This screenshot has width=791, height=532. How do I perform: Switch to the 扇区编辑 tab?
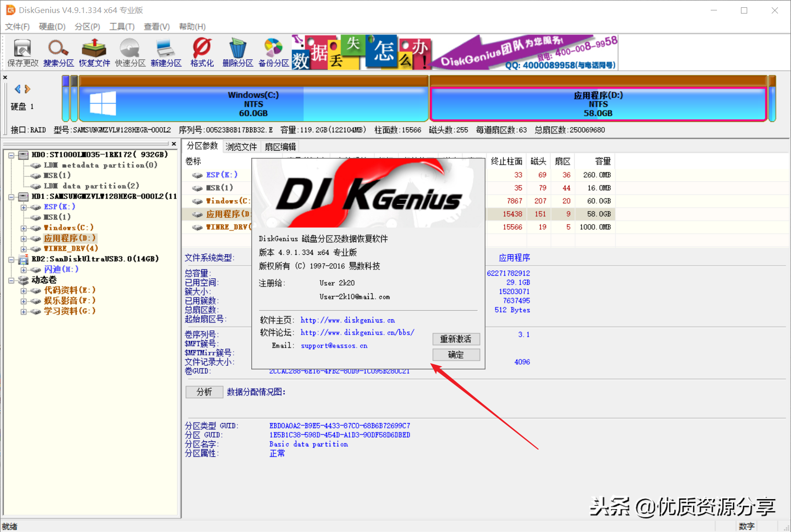[x=280, y=146]
